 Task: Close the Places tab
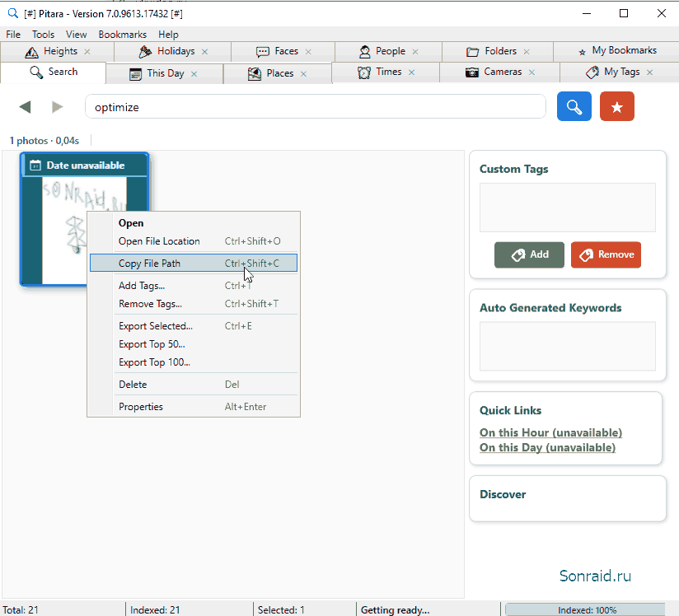[x=303, y=73]
